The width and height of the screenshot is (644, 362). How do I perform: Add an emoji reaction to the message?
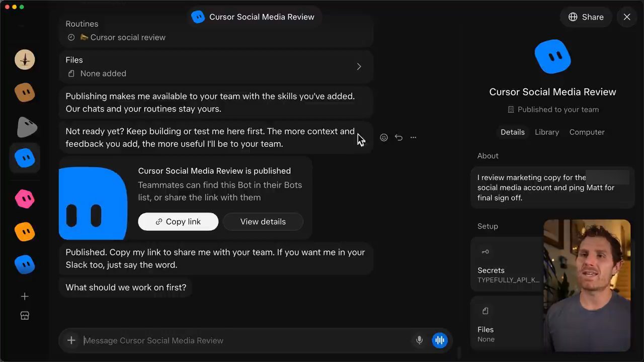coord(384,137)
